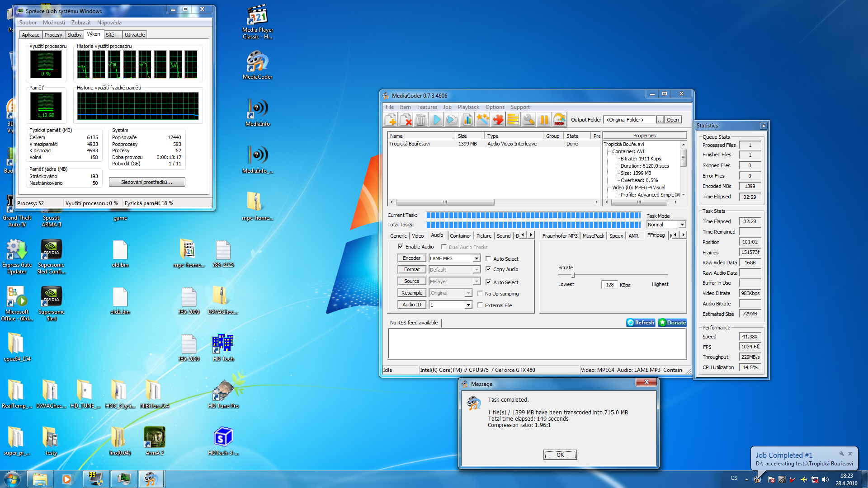
Task: Click the Windows Media Player taskbar icon
Action: point(67,479)
